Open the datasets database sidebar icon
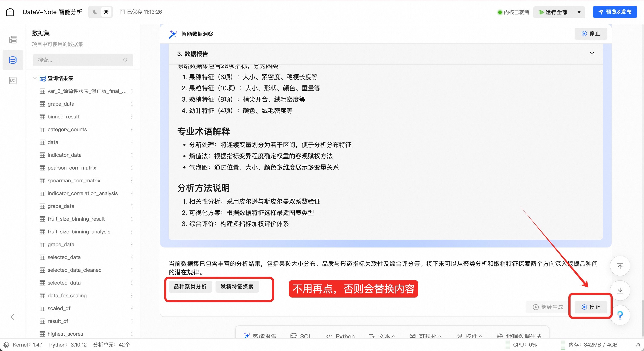The height and width of the screenshot is (351, 644). tap(13, 60)
